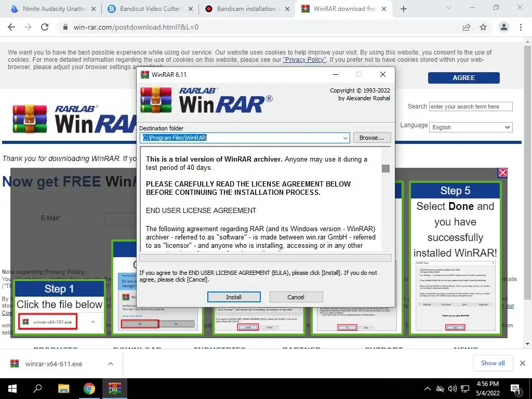The height and width of the screenshot is (399, 532).
Task: Click the WinRAR installer taskbar icon
Action: pos(115,389)
